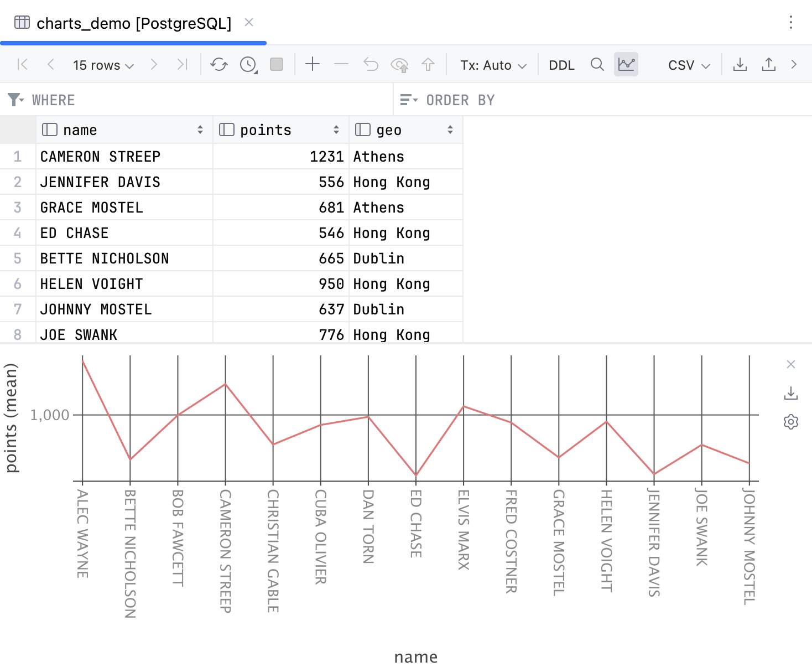Click the add new row plus icon
This screenshot has width=812, height=672.
tap(313, 64)
